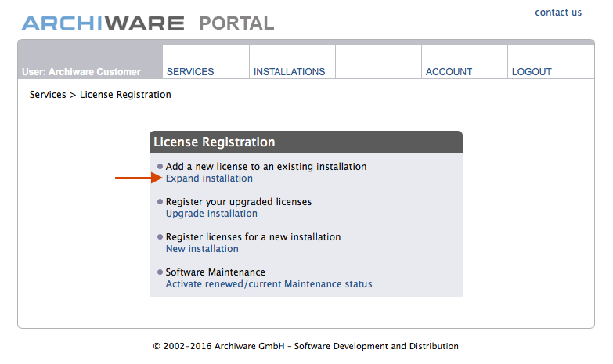Screen dimensions: 613x364
Task: Go to the ACCOUNT section
Action: [x=449, y=71]
